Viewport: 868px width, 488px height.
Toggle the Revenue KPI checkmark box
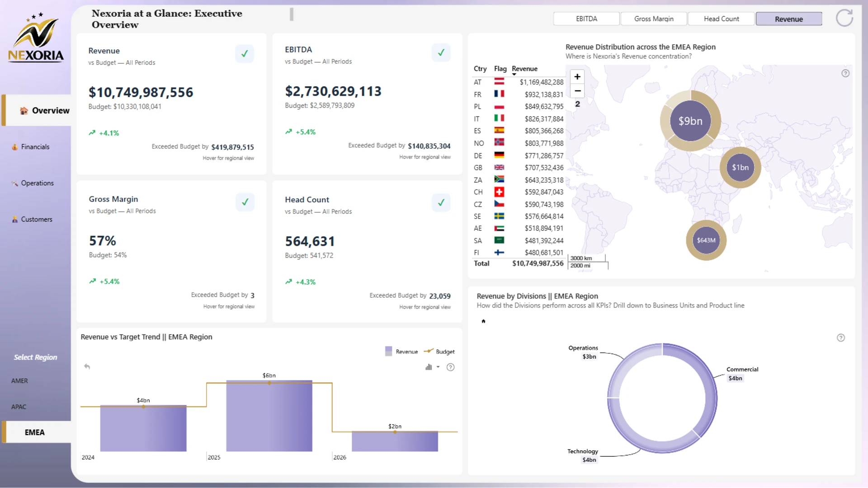pos(245,54)
